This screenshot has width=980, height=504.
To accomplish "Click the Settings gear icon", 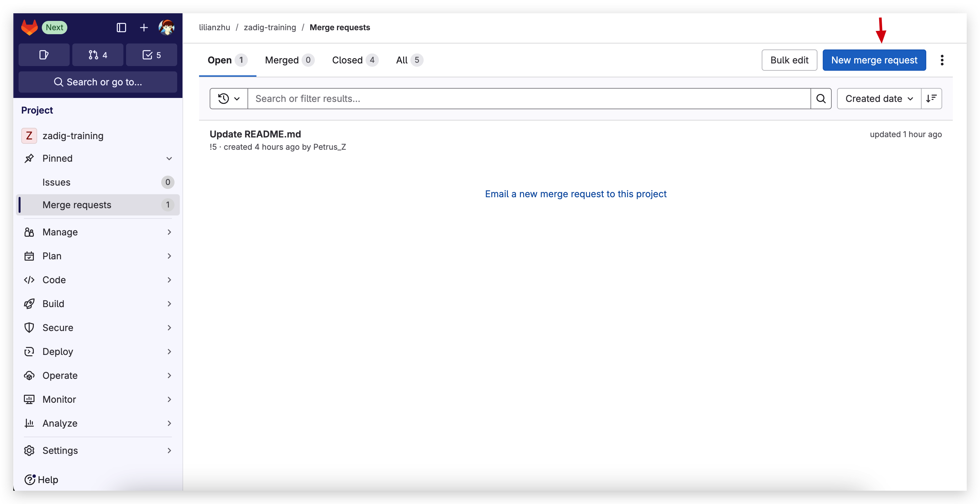I will (x=29, y=451).
